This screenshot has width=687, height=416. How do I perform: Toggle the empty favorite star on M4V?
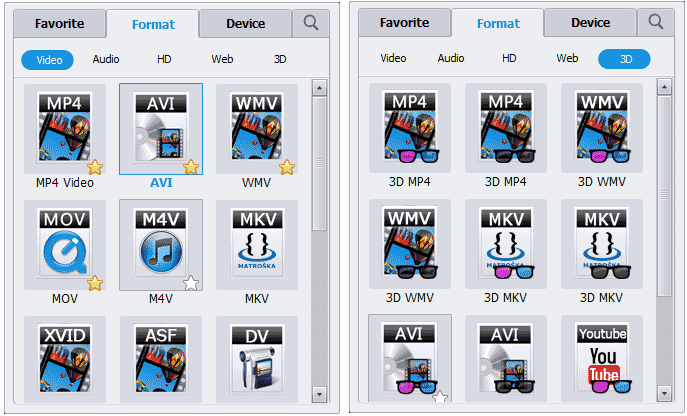[191, 283]
